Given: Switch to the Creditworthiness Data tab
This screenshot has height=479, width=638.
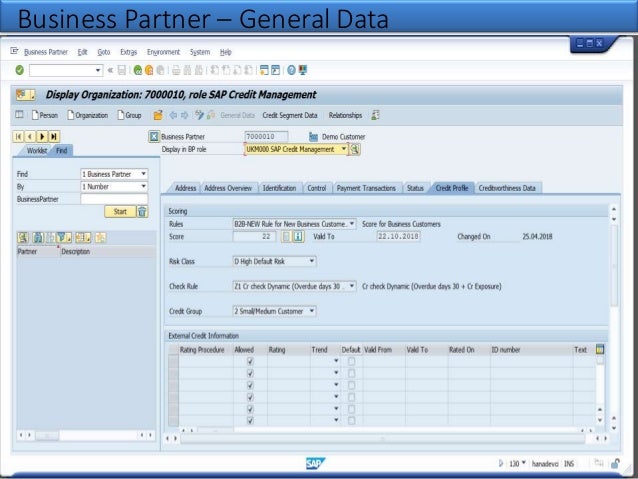Looking at the screenshot, I should pyautogui.click(x=507, y=188).
